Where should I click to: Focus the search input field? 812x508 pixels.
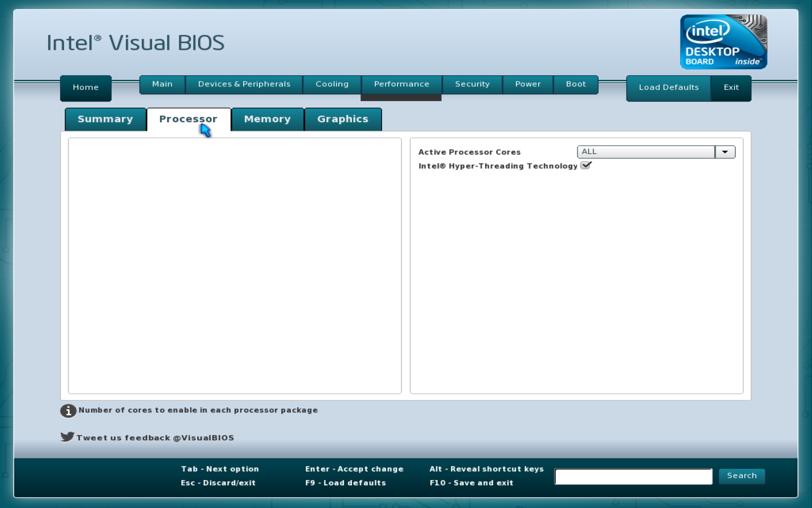[x=634, y=476]
